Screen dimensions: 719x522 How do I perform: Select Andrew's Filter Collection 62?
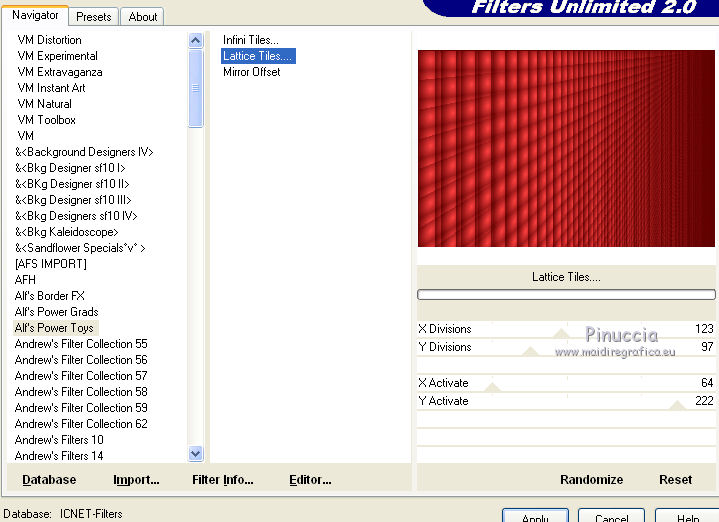tap(81, 424)
